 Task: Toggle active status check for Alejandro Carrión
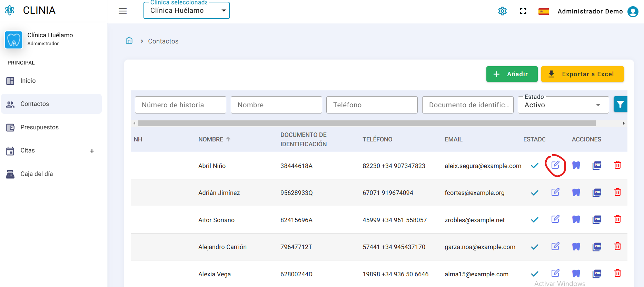535,247
